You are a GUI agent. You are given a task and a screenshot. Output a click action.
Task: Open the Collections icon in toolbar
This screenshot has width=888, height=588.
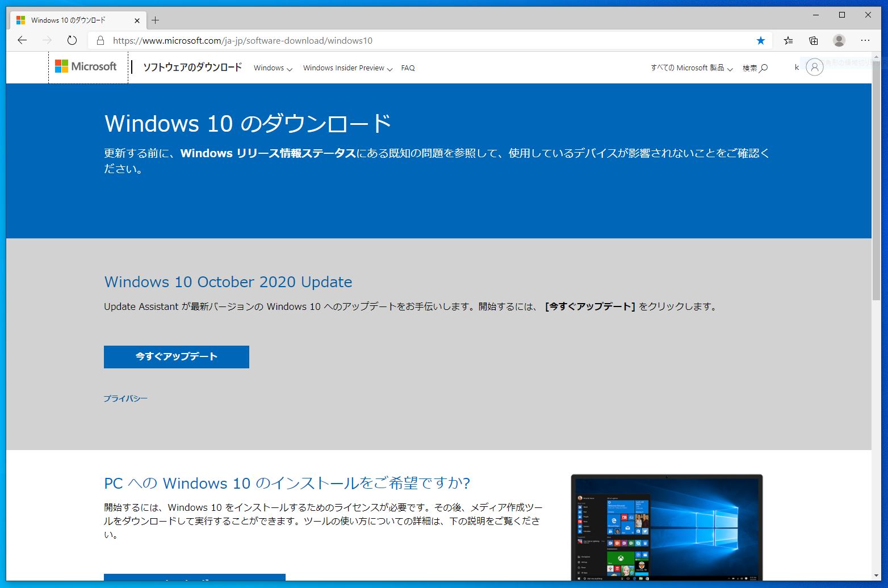814,40
